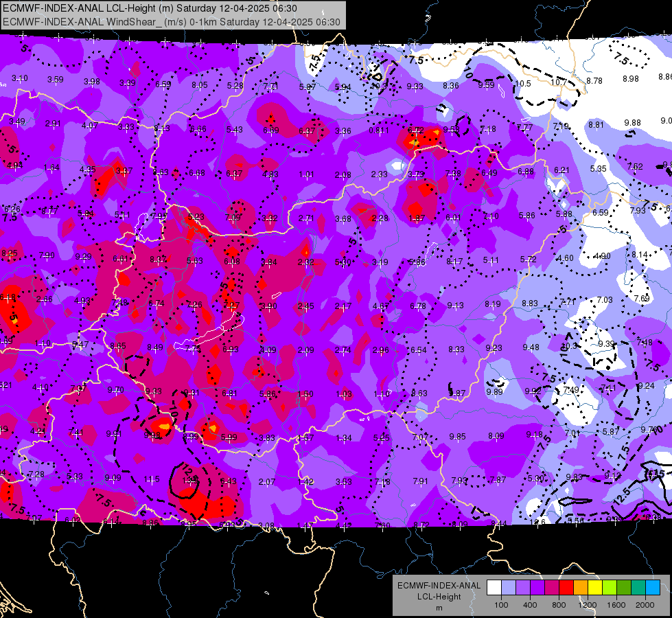This screenshot has height=618, width=672.
Task: Click the magenta legend swatch before 800
Action: (552, 587)
